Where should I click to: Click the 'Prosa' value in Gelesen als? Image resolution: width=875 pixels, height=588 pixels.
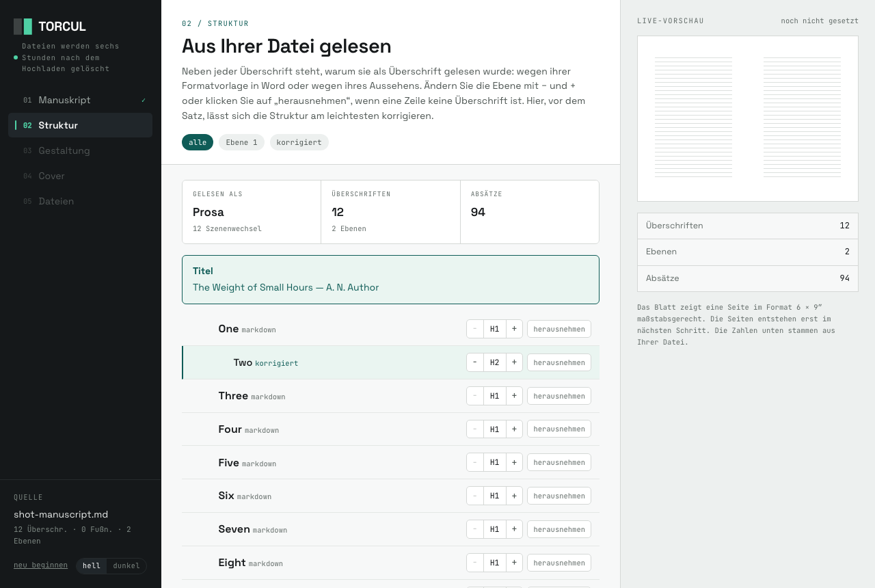(208, 212)
